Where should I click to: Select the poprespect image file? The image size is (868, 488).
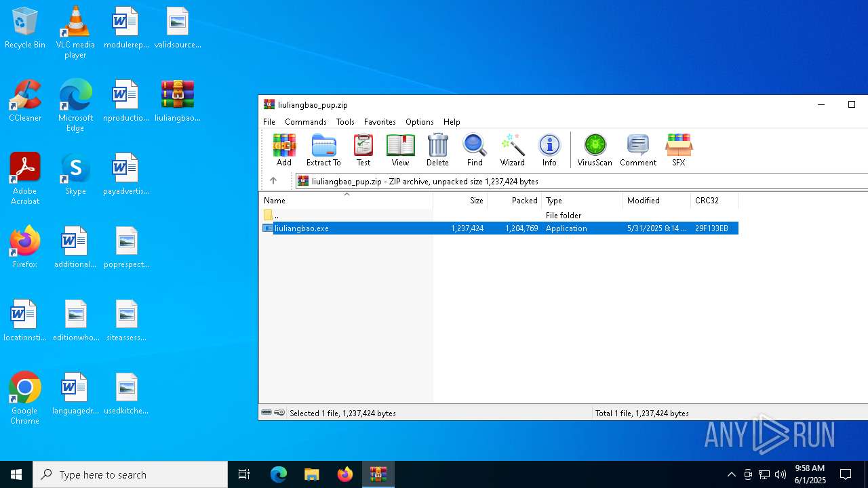tap(126, 248)
